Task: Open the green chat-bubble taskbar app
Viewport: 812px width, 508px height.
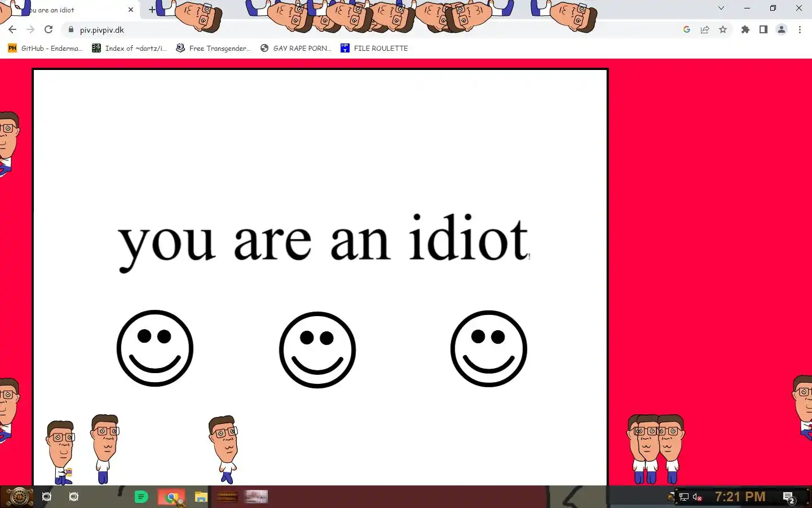Action: point(141,497)
